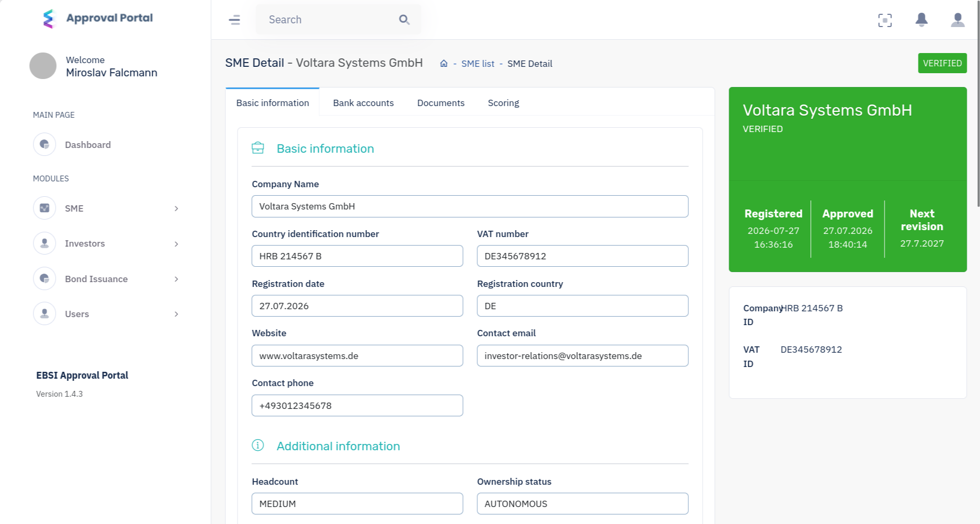Click the SME Detail breadcrumb text

point(529,64)
